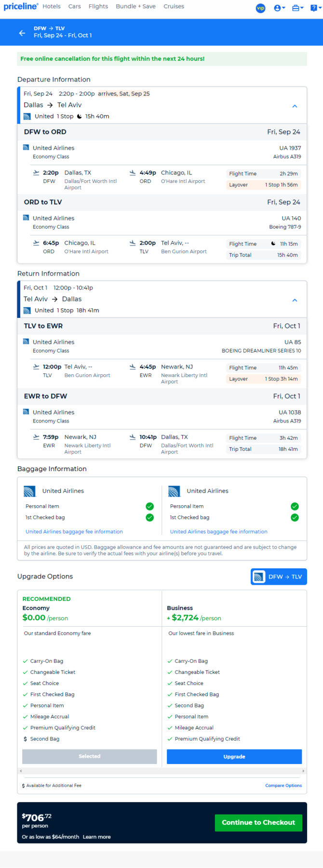Select the DFW → TLV upgrade tab

pyautogui.click(x=279, y=577)
